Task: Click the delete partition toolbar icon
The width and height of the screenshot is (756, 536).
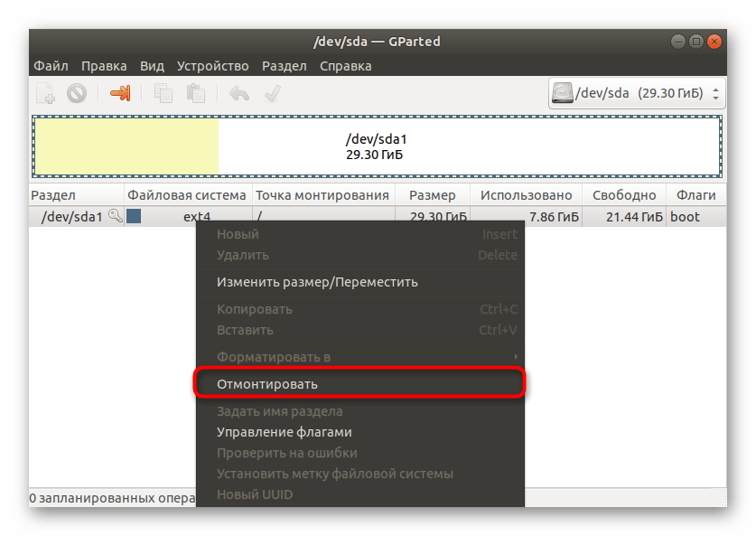Action: pyautogui.click(x=76, y=93)
